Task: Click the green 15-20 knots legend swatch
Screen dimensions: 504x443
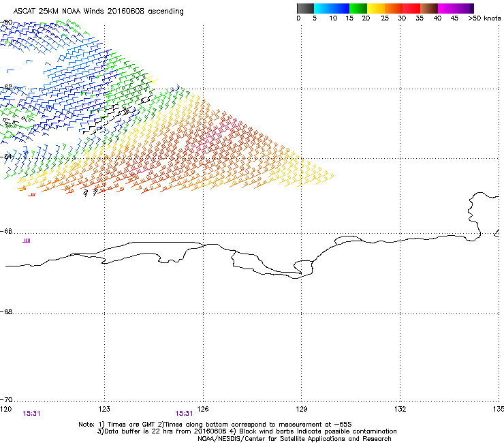Action: click(358, 8)
